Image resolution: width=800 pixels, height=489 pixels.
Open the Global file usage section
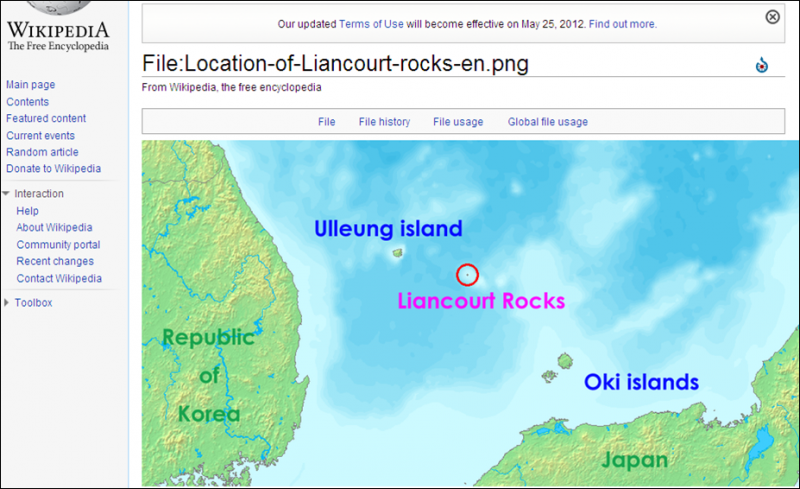(x=547, y=122)
